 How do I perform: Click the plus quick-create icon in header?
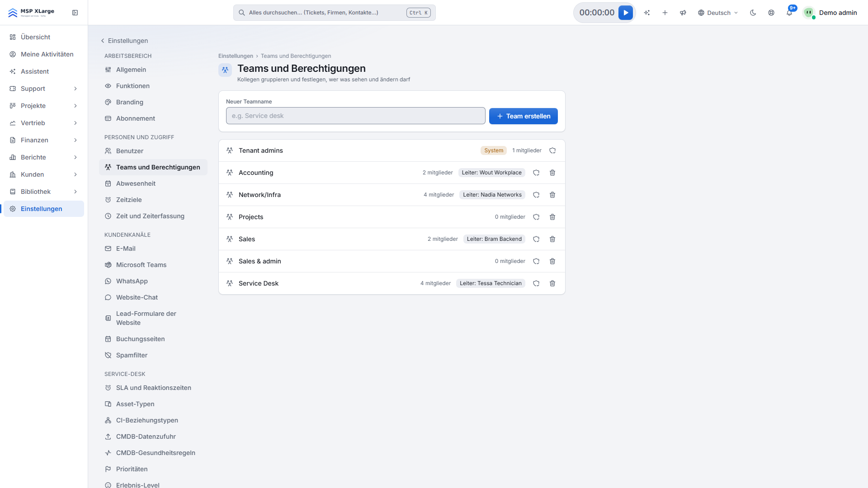tap(665, 13)
